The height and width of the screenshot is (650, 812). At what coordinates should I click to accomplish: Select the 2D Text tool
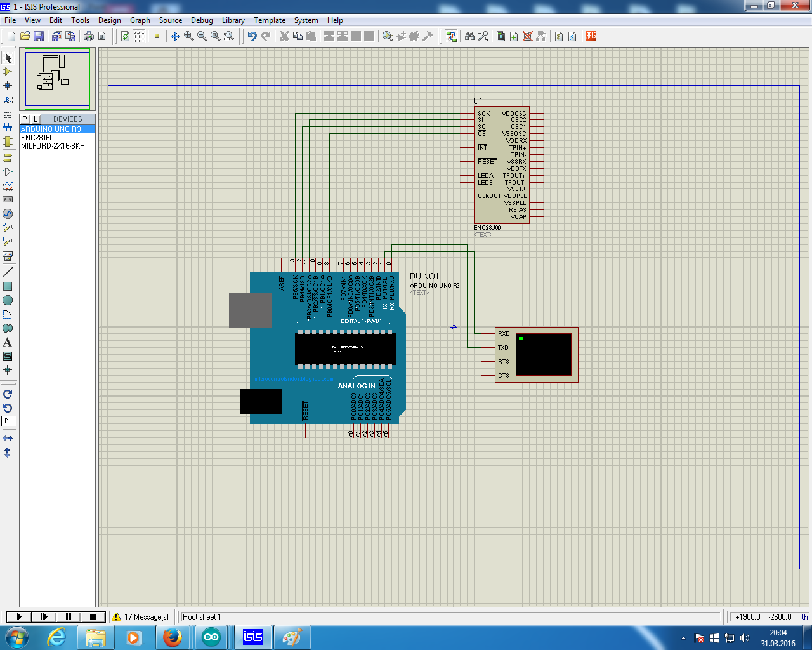[8, 342]
